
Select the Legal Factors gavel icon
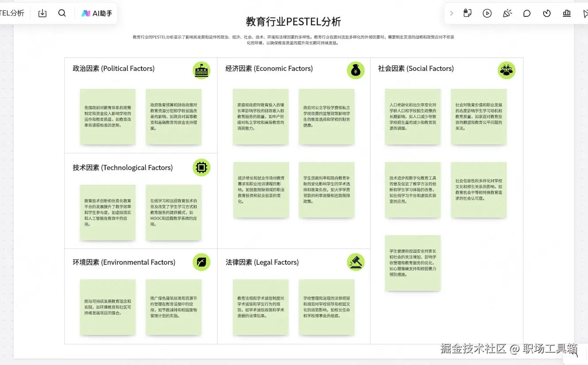point(355,262)
